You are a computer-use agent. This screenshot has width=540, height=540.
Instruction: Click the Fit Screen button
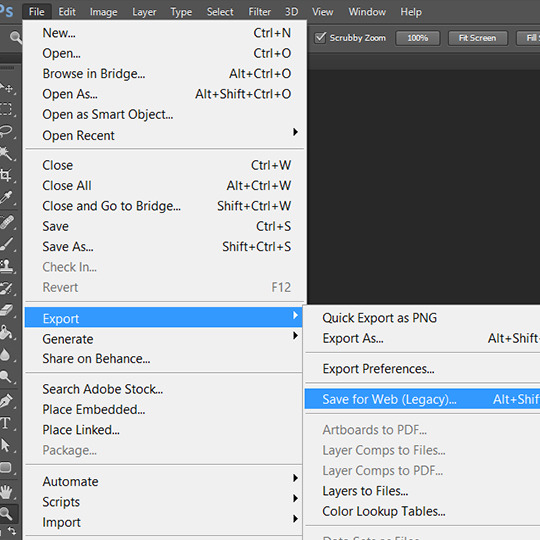click(478, 38)
